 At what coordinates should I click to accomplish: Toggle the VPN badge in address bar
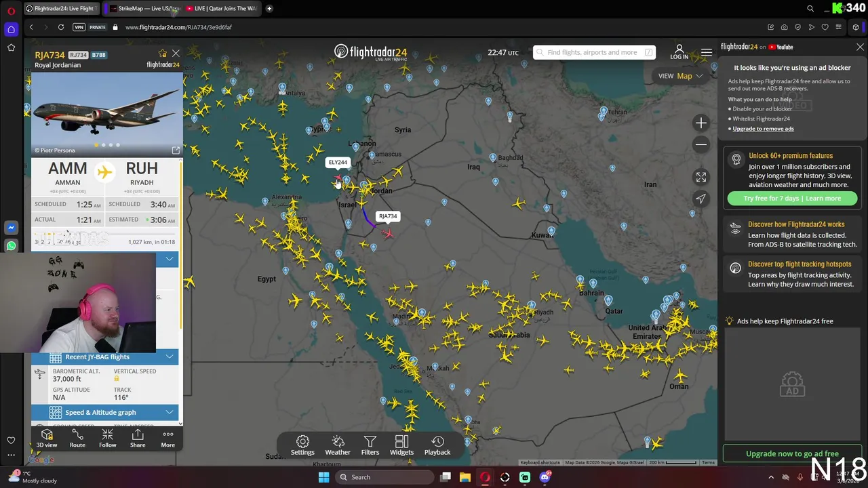79,27
